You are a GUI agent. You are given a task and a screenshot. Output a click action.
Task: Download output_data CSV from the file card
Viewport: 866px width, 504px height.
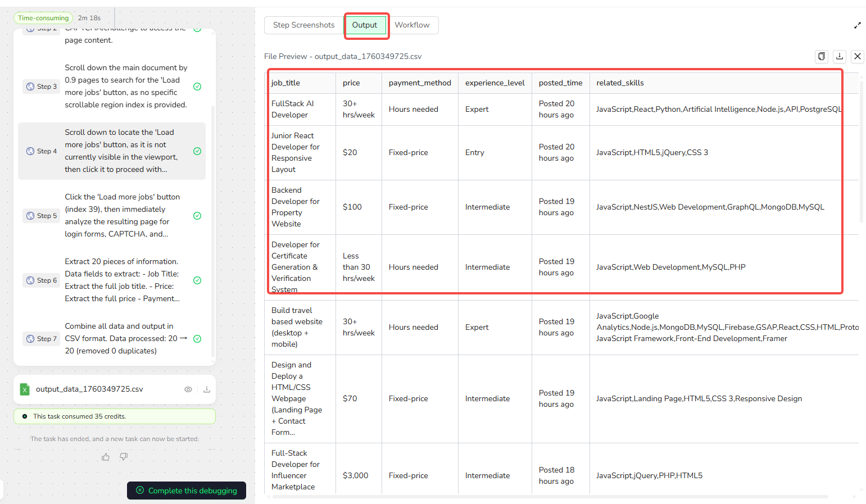207,389
